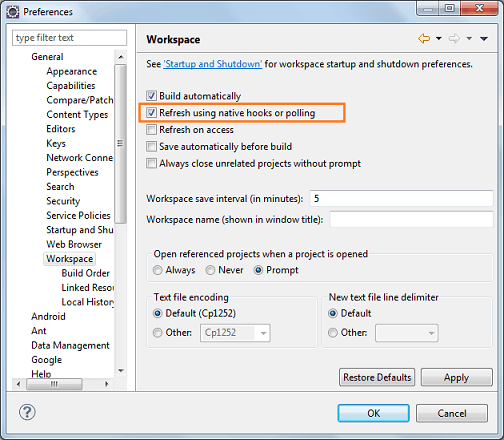Enable Refresh on access checkbox
This screenshot has width=504, height=440.
click(151, 129)
